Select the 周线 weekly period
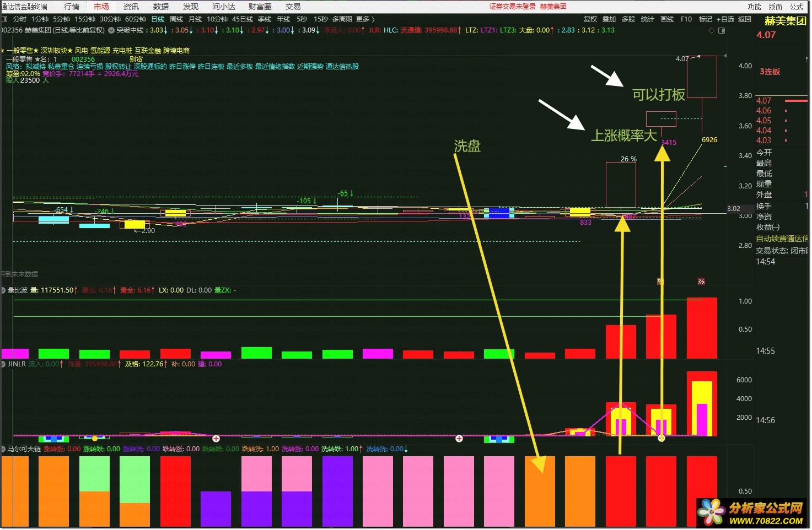Image resolution: width=812 pixels, height=530 pixels. coord(176,19)
